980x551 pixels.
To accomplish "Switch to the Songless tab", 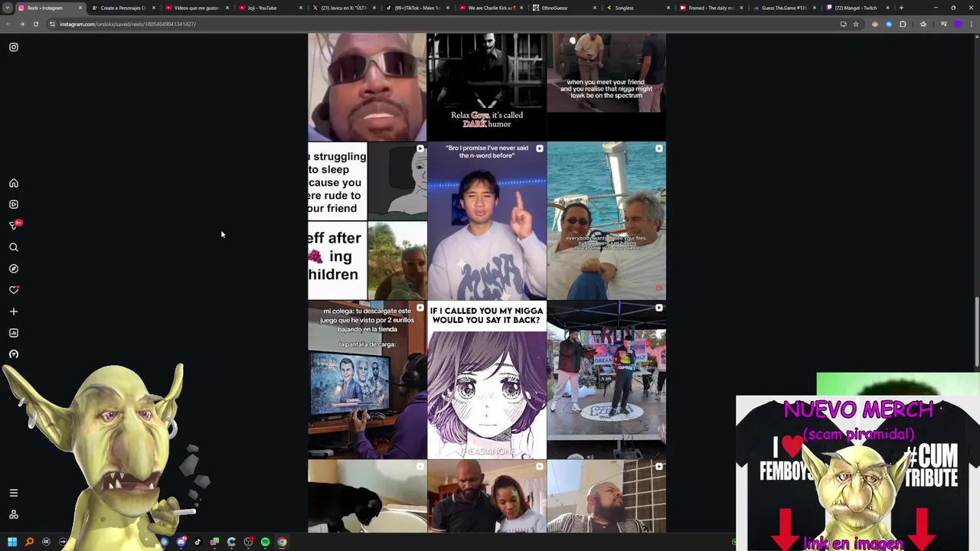I will [x=637, y=8].
